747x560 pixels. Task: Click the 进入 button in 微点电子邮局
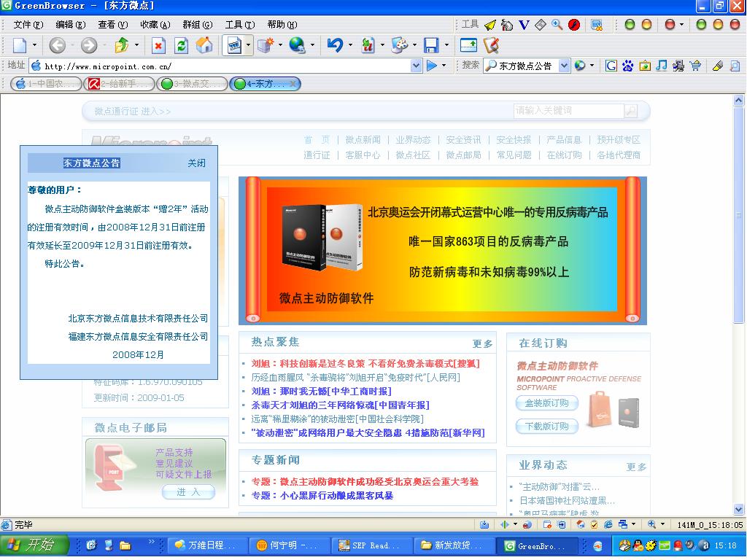189,492
